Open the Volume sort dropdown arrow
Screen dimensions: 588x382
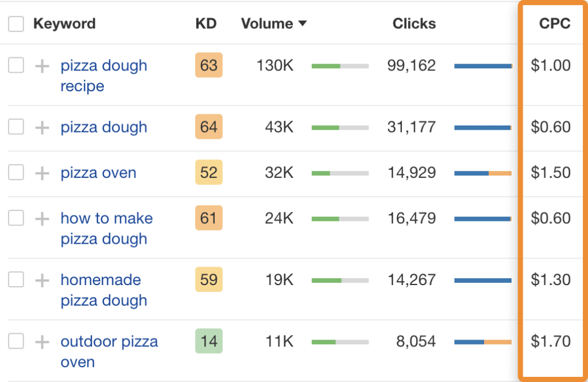303,24
